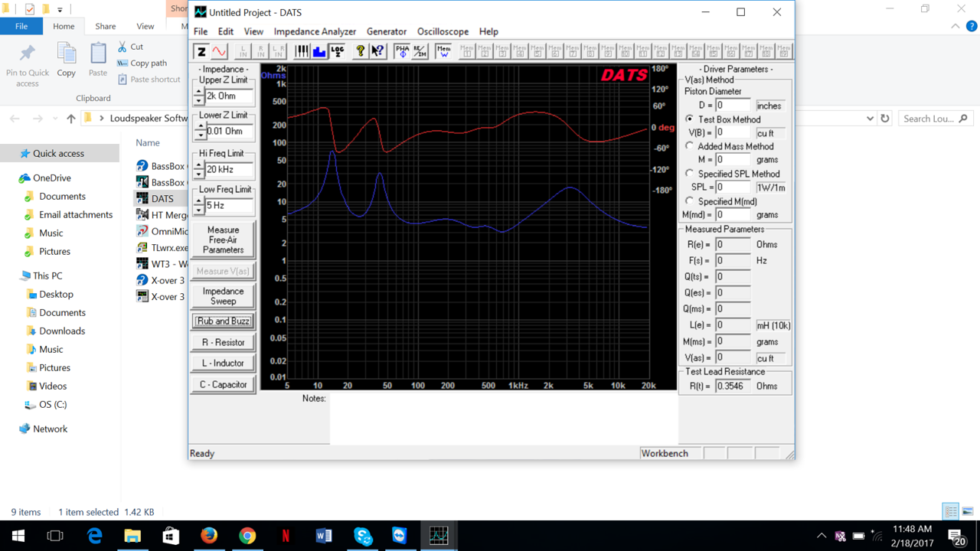Viewport: 980px width, 551px height.
Task: Open Firefox from the taskbar
Action: coord(209,536)
